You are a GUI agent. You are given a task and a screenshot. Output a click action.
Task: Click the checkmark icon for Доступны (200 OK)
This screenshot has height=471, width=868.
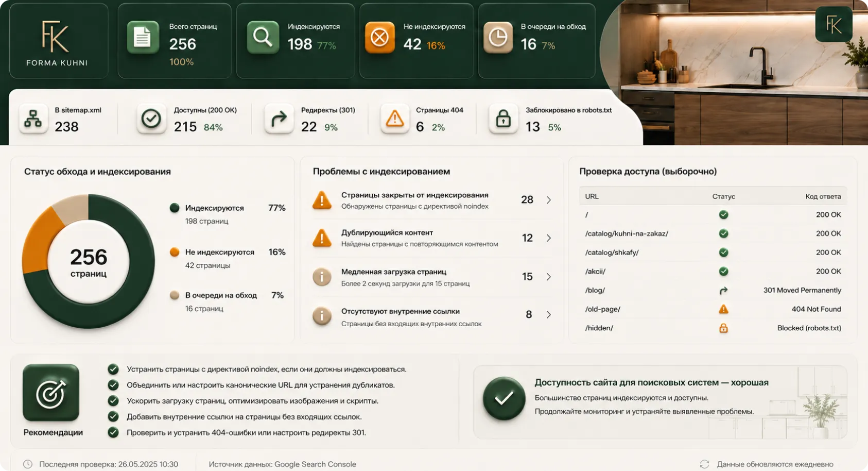click(151, 119)
